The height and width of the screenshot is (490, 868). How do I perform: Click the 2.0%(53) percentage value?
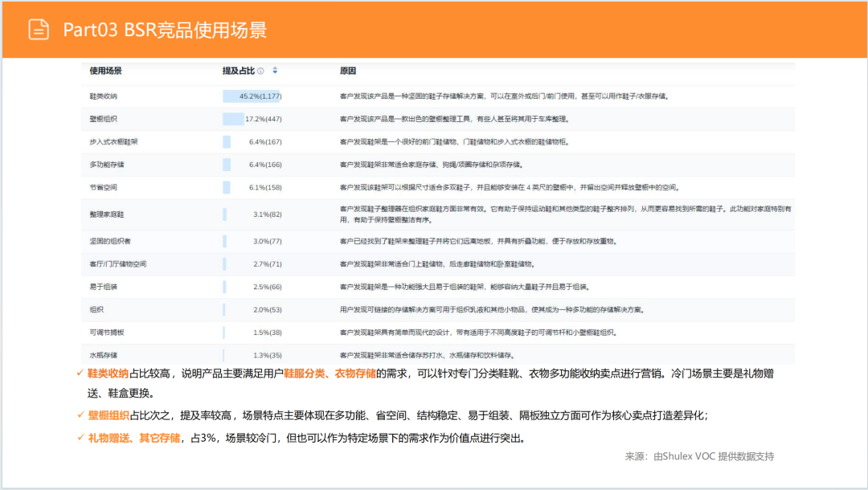268,309
